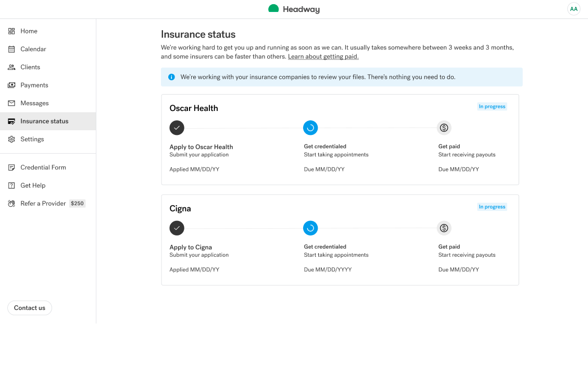Click Cigna completed checkmark step icon

point(177,228)
